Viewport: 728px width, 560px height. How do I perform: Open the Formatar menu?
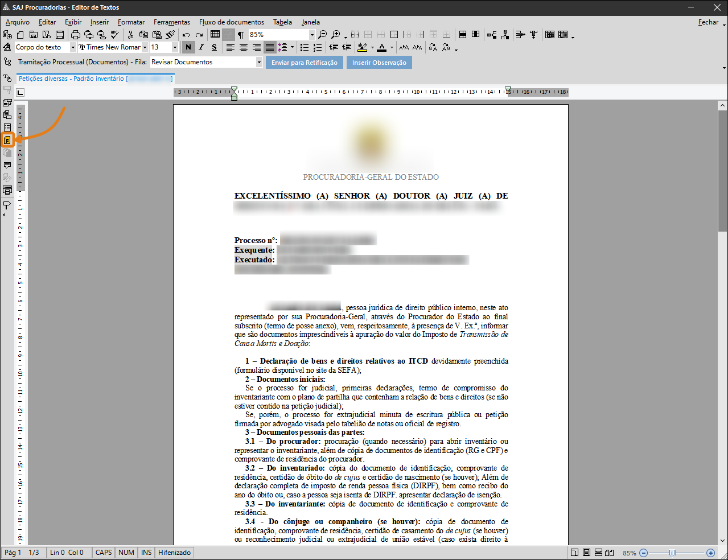(x=131, y=22)
